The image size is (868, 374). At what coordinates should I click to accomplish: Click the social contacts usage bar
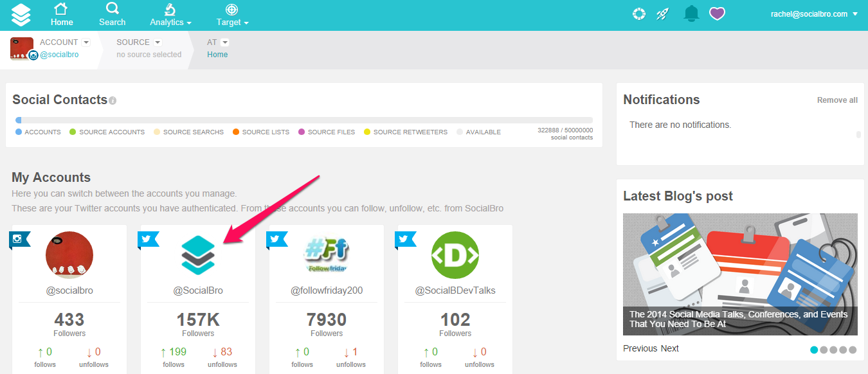(303, 120)
